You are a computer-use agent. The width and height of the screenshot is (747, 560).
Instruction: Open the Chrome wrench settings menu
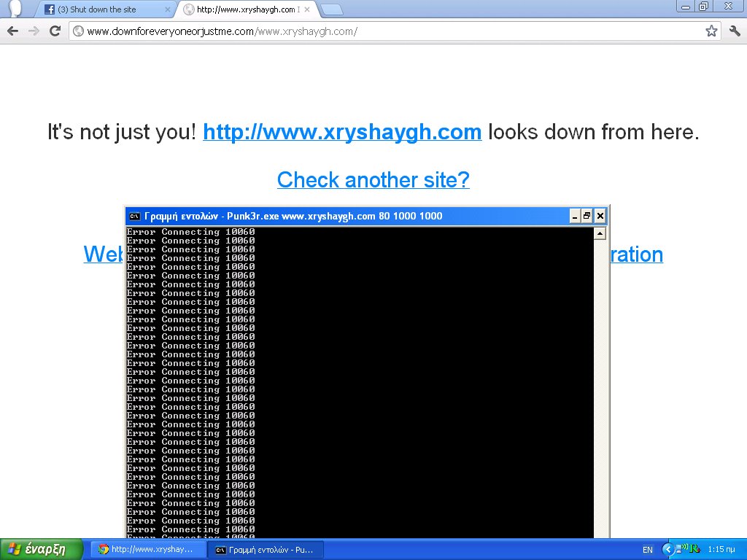735,31
